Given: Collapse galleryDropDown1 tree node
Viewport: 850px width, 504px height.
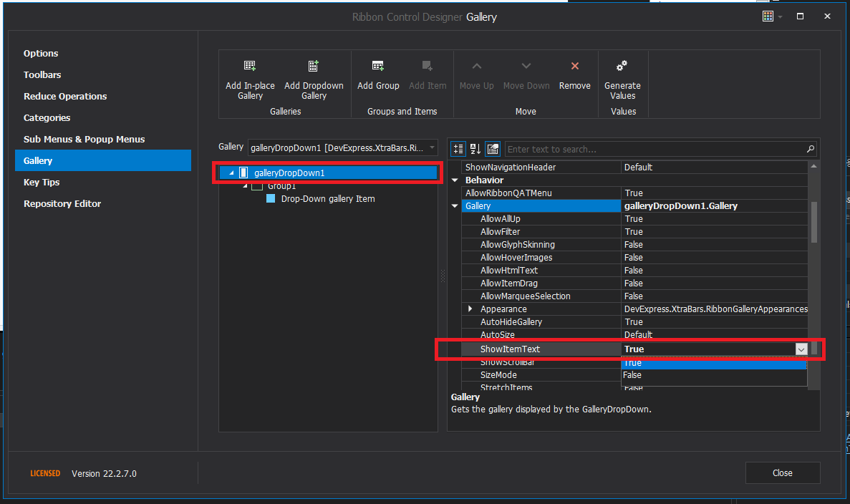Looking at the screenshot, I should click(231, 173).
